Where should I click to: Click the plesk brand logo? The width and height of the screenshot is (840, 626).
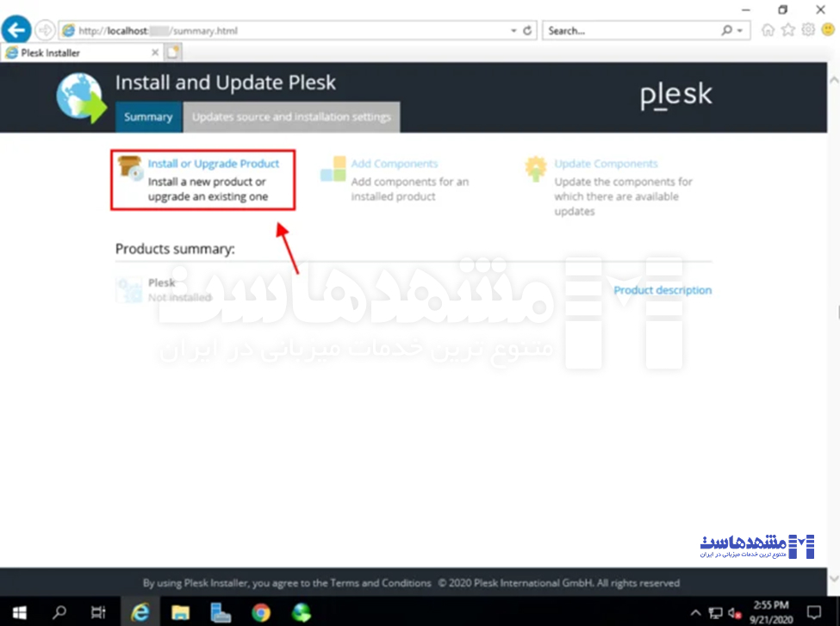tap(675, 96)
